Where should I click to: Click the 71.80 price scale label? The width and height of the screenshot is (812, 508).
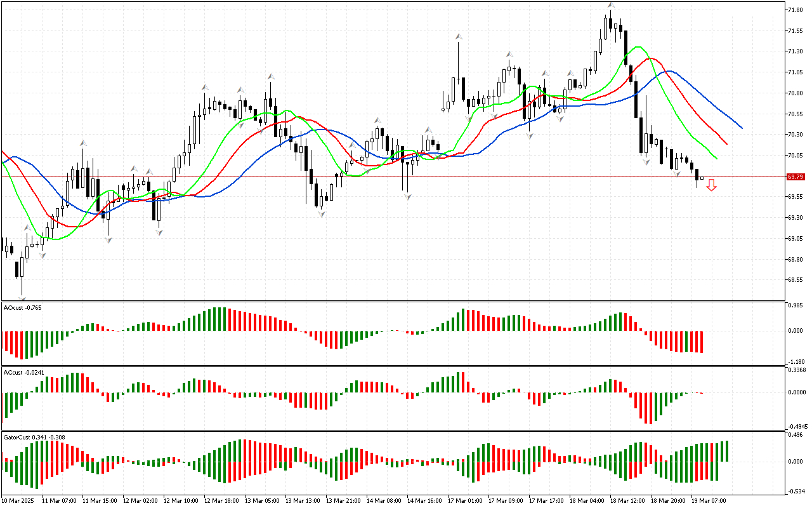(x=795, y=10)
